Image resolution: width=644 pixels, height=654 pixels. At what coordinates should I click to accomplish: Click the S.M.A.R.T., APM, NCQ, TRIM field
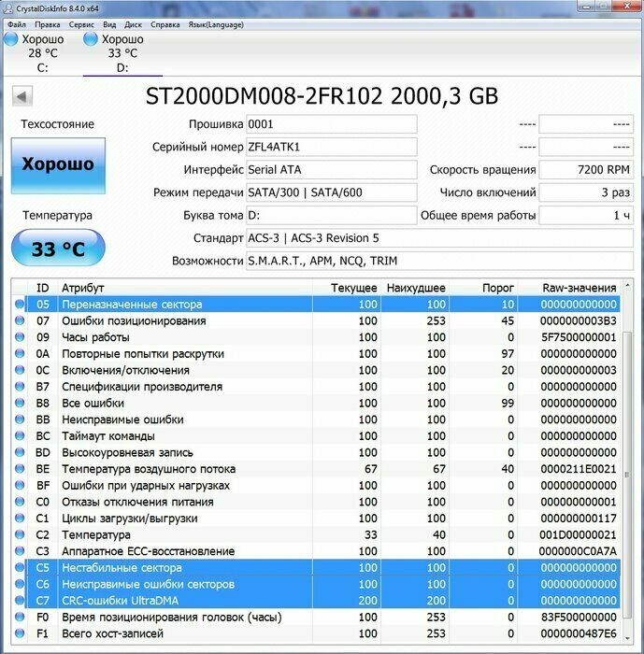[439, 261]
